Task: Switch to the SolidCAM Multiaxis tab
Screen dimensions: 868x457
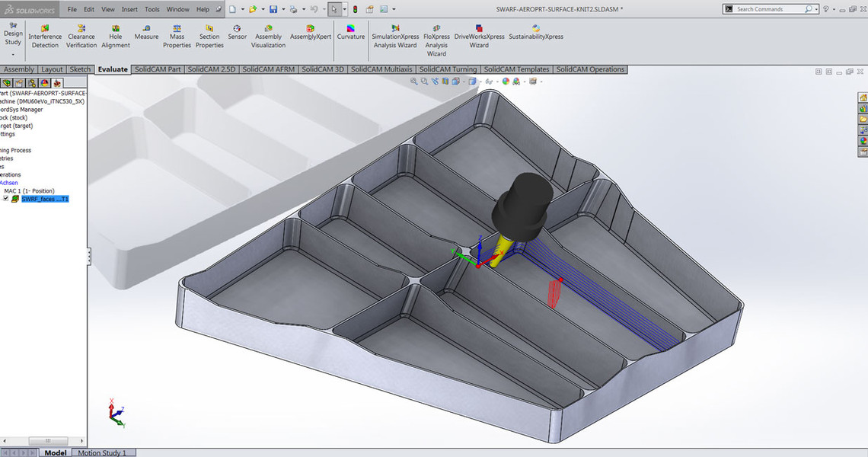Action: point(381,69)
